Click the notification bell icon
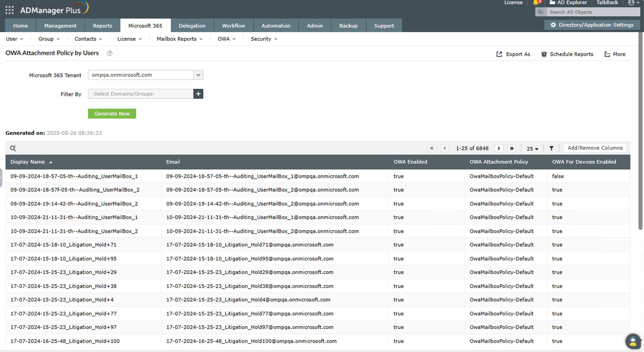Viewport: 644px width, 352px height. point(535,3)
